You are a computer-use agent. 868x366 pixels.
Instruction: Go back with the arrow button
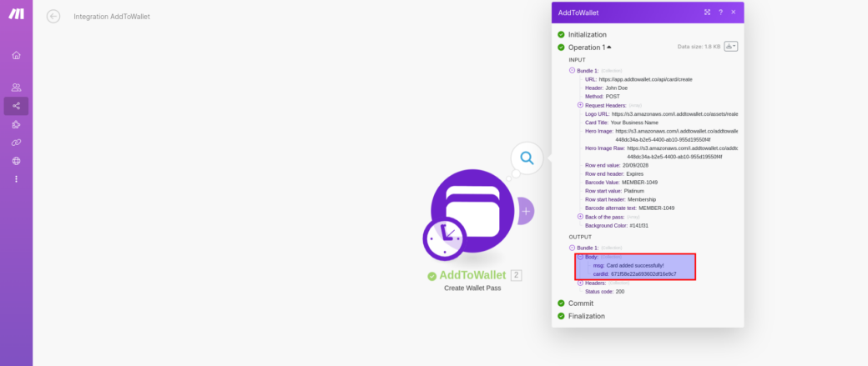tap(53, 17)
